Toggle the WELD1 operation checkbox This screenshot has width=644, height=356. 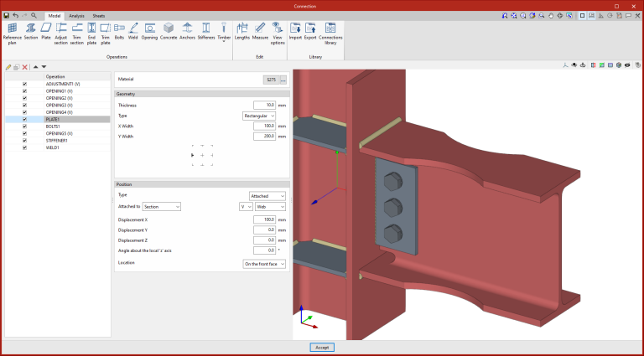[x=24, y=147]
